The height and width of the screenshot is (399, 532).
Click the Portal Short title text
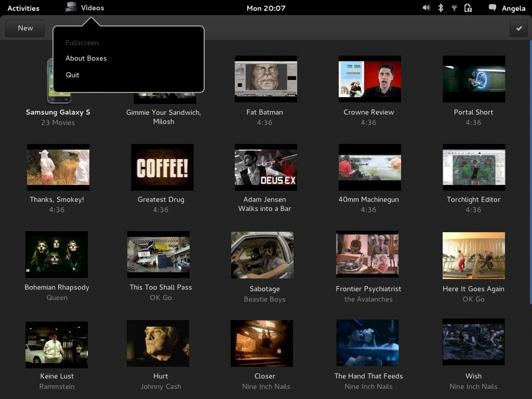(474, 112)
